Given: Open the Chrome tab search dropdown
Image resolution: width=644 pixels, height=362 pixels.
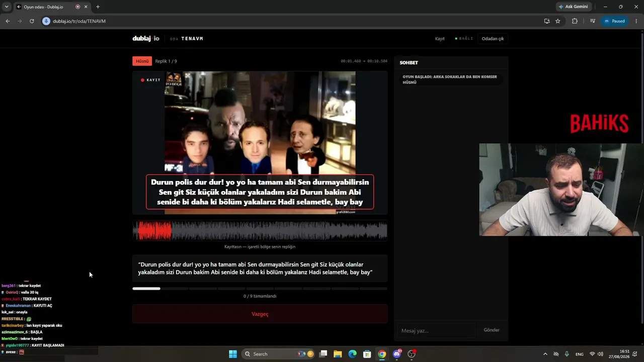Looking at the screenshot, I should [7, 7].
